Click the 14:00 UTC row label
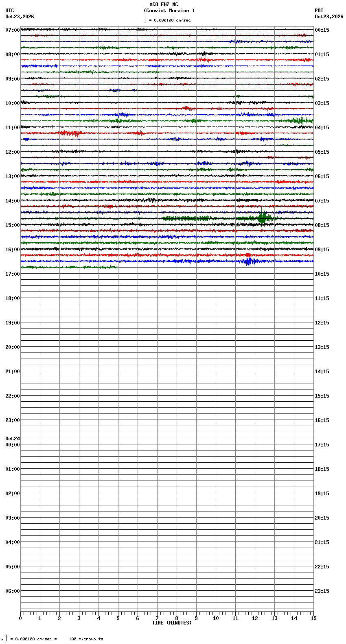Viewport: 346px width, 644px height. pos(13,201)
